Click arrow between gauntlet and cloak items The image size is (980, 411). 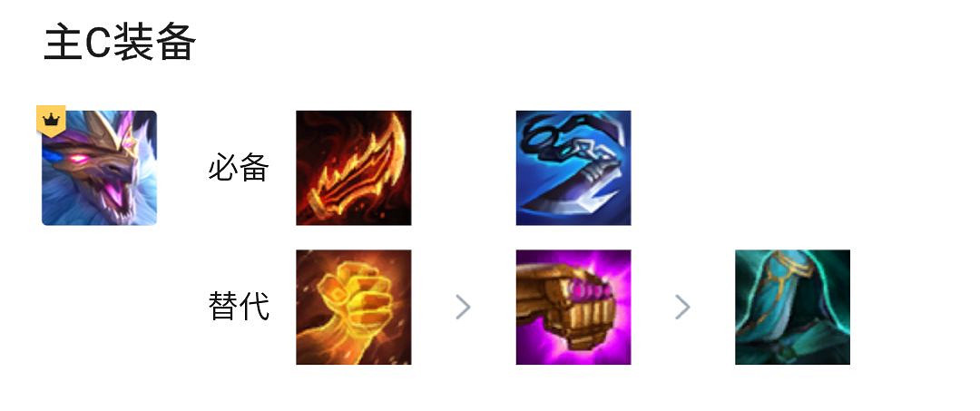coord(682,308)
